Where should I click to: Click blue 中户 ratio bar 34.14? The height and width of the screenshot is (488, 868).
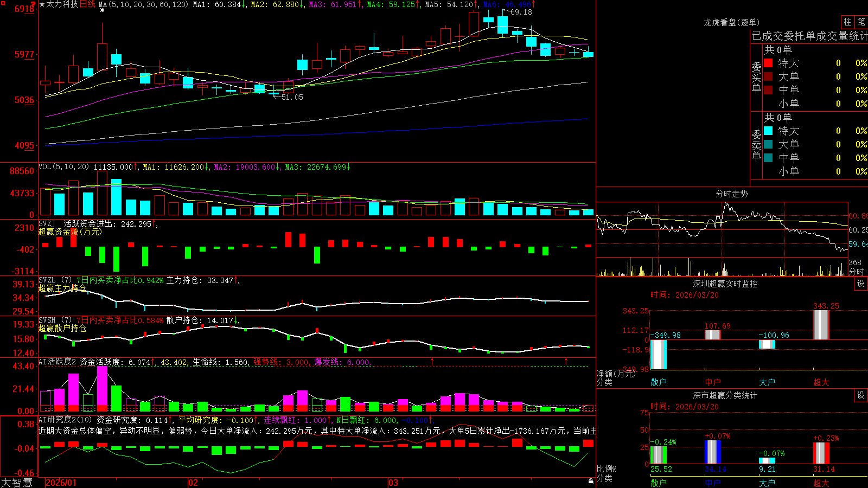tap(713, 452)
